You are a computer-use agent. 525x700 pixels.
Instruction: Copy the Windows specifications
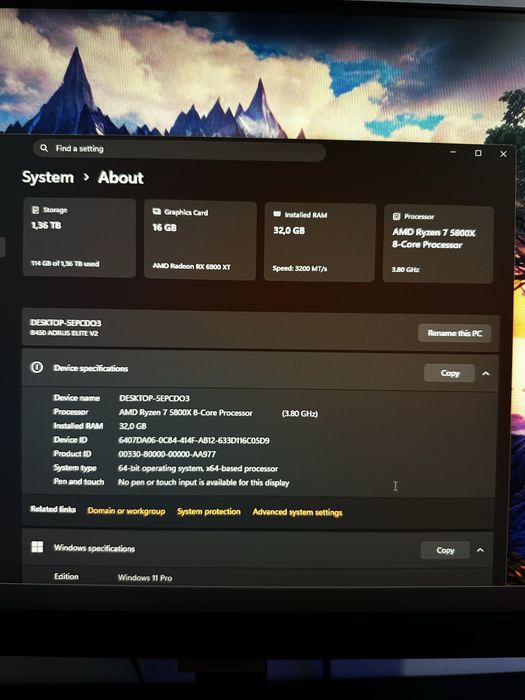(445, 550)
